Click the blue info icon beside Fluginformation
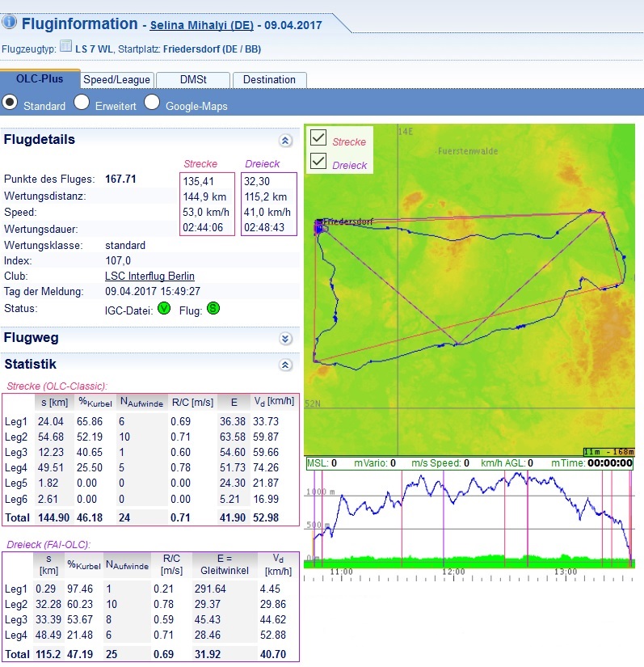Screen dimensions: 644x667 coord(10,23)
